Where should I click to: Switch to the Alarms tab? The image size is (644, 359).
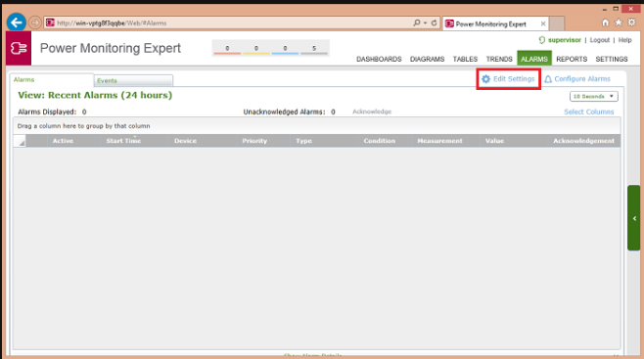(51, 79)
